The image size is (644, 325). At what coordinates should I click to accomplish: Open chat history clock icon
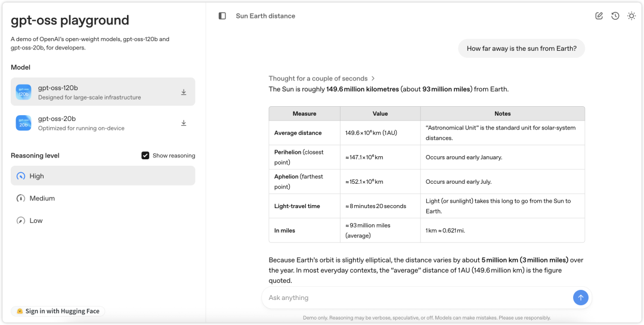click(x=615, y=16)
